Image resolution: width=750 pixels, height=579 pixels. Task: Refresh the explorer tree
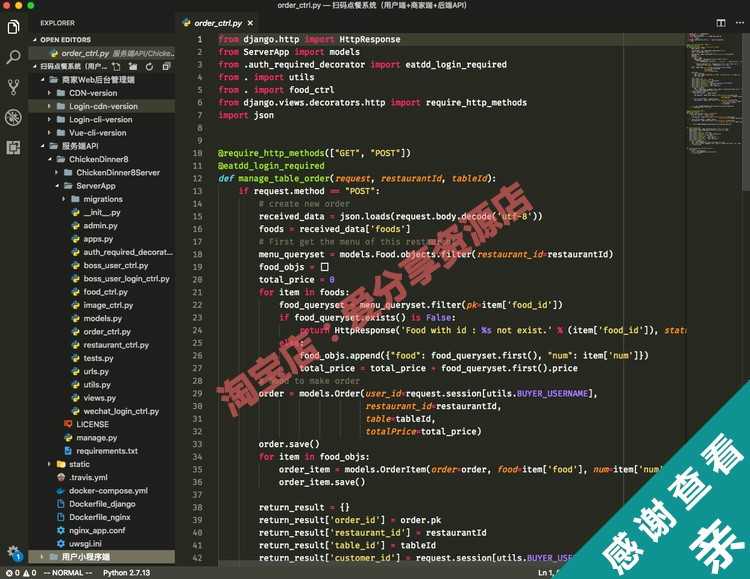[x=149, y=67]
